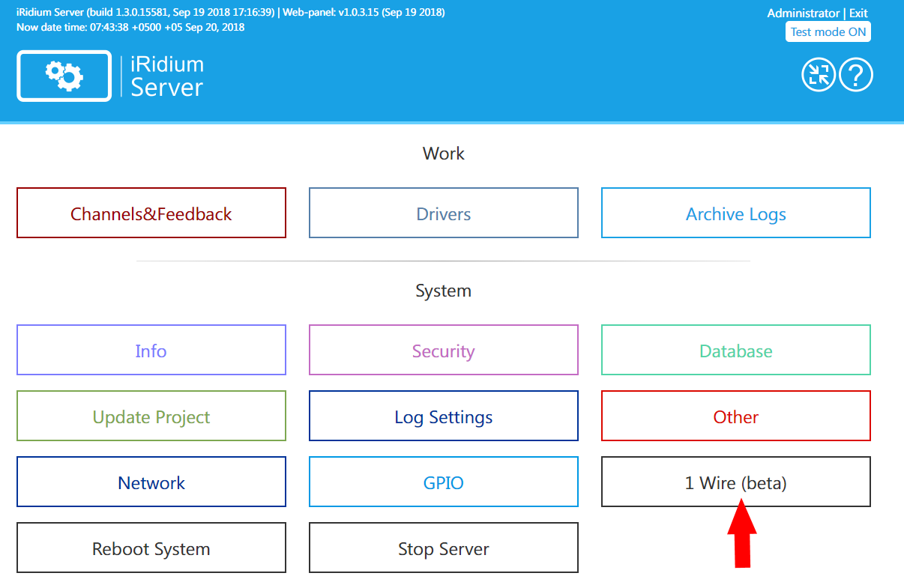Toggle the Test mode ON control
904x588 pixels.
(x=828, y=31)
